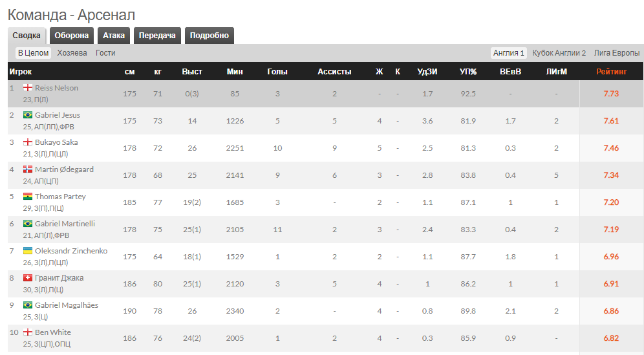Click Brazil flag icon beside Gabriel Magalhães
The width and height of the screenshot is (644, 355).
(x=28, y=305)
